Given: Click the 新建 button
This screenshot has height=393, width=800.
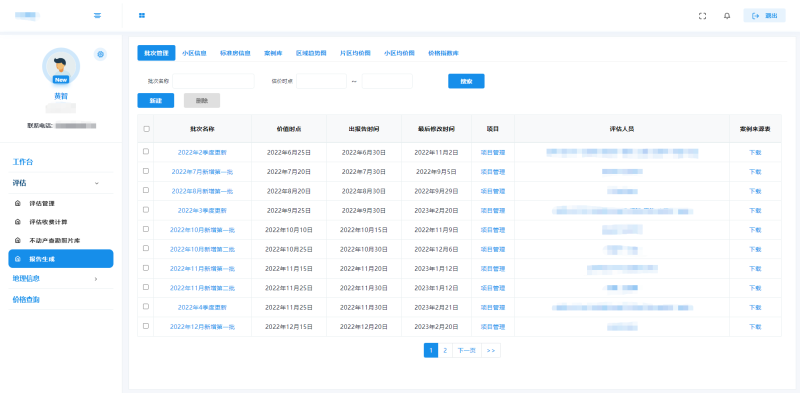Looking at the screenshot, I should pyautogui.click(x=156, y=101).
